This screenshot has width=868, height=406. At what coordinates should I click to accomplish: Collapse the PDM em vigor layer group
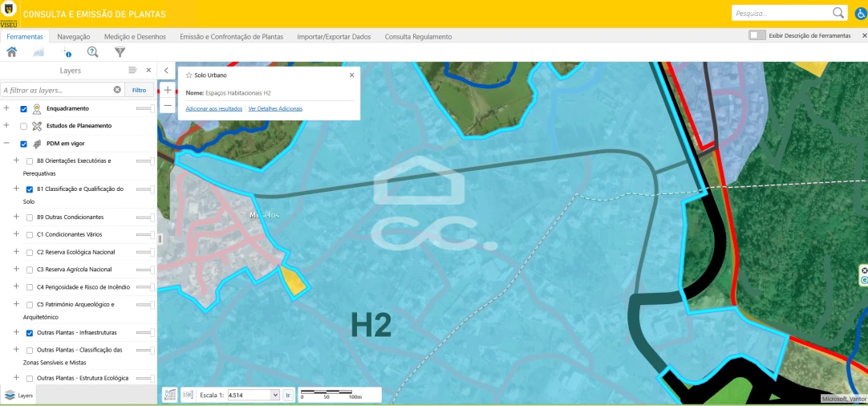tap(6, 144)
